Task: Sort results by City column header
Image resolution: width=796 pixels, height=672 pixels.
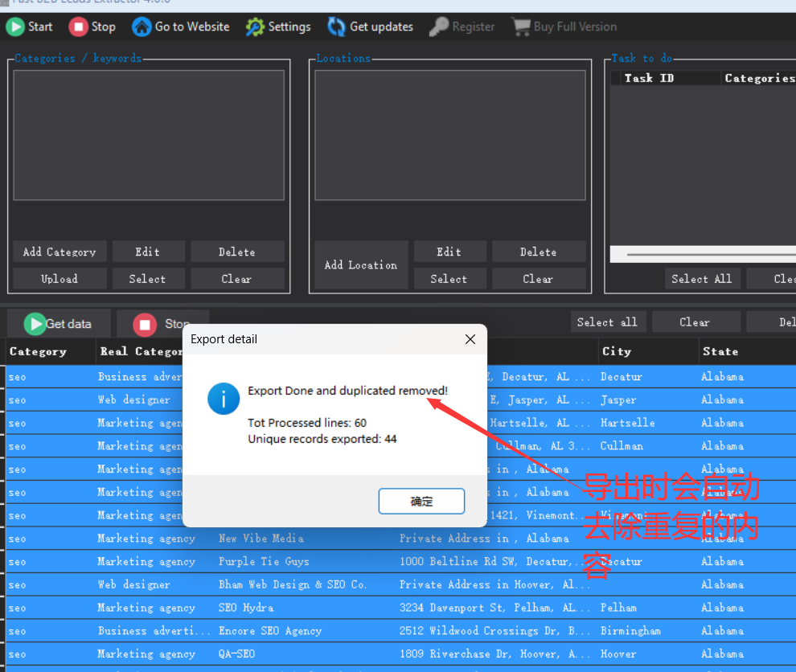Action: point(617,351)
